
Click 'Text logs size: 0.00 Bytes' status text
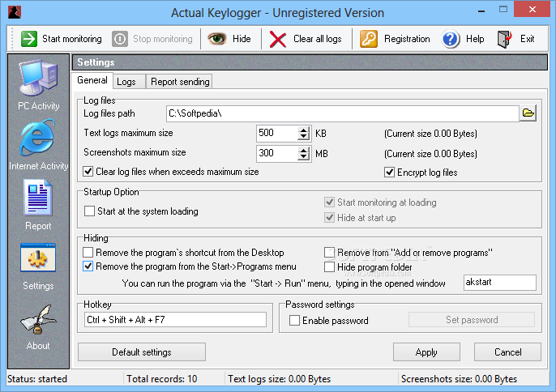[x=279, y=379]
